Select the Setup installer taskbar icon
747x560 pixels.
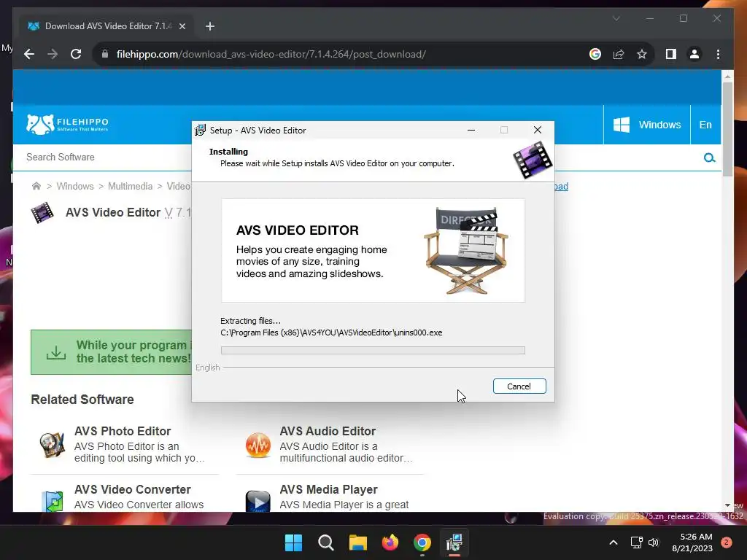454,542
